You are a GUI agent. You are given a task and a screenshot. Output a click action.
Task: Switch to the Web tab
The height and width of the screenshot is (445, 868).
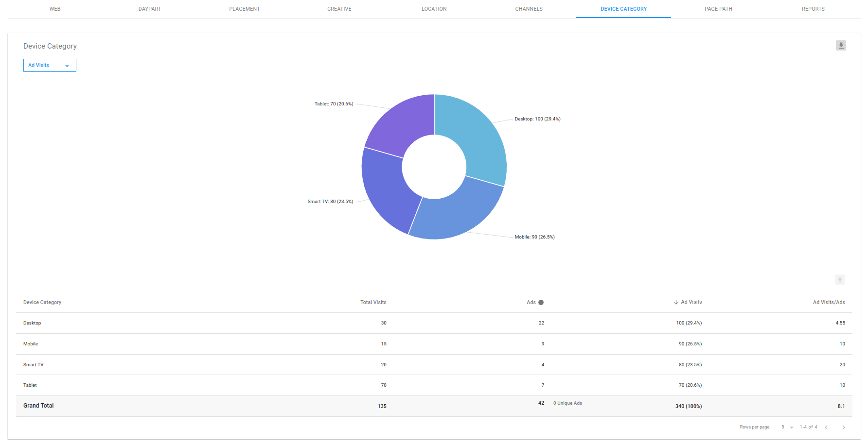click(55, 9)
